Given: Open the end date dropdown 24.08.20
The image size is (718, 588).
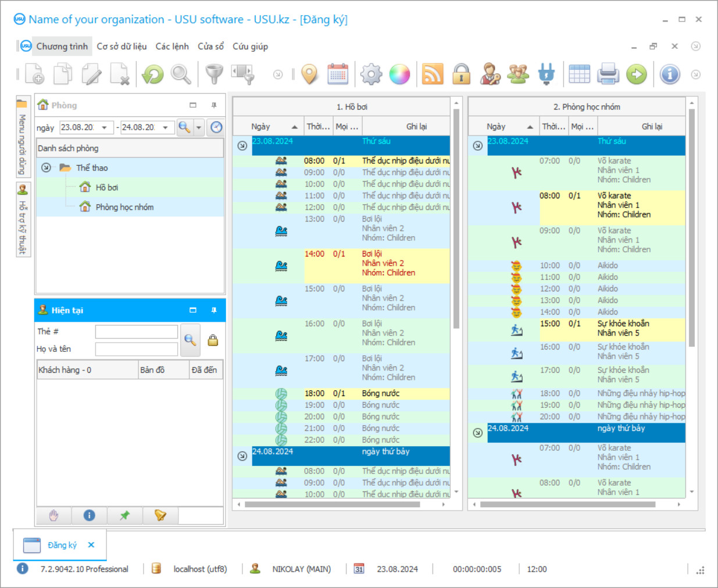Looking at the screenshot, I should coord(166,127).
